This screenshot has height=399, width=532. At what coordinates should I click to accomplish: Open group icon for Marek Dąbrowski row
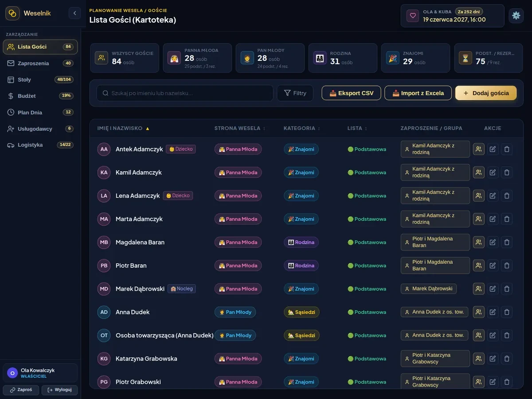click(x=478, y=289)
